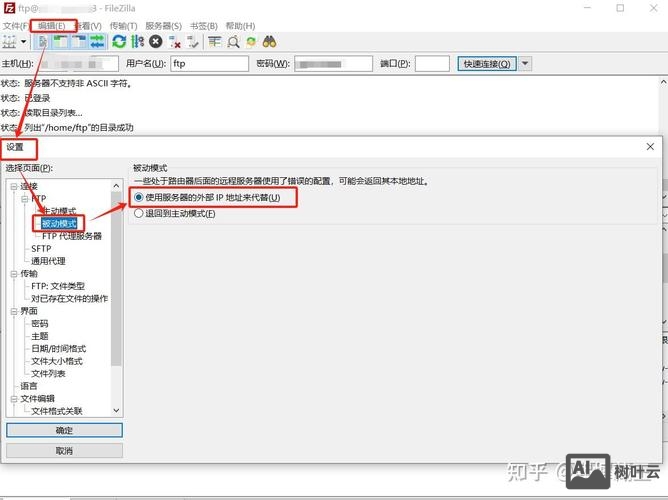Open the 服务器(S) menu
Image resolution: width=668 pixels, height=500 pixels.
(164, 26)
